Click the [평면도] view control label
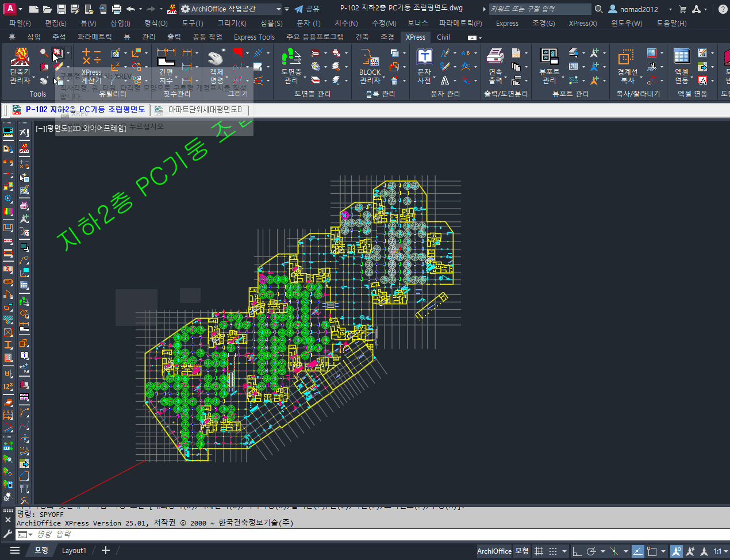730x560 pixels. [x=56, y=128]
